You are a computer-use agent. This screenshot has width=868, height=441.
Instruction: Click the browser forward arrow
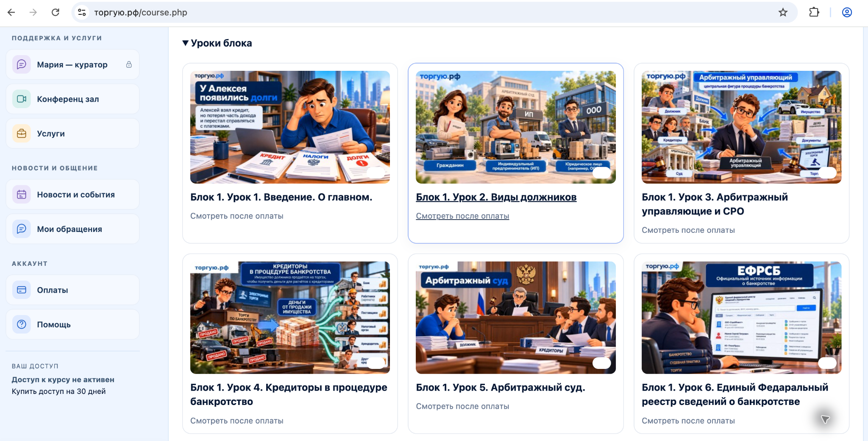[x=33, y=12]
